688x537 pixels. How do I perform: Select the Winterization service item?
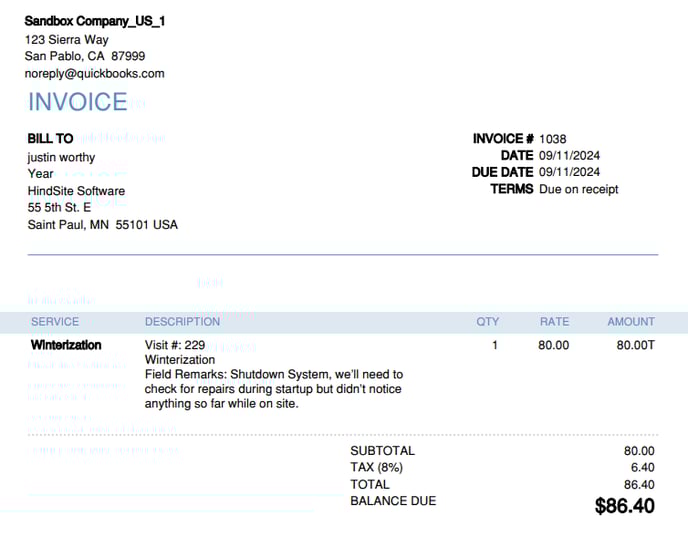coord(66,345)
